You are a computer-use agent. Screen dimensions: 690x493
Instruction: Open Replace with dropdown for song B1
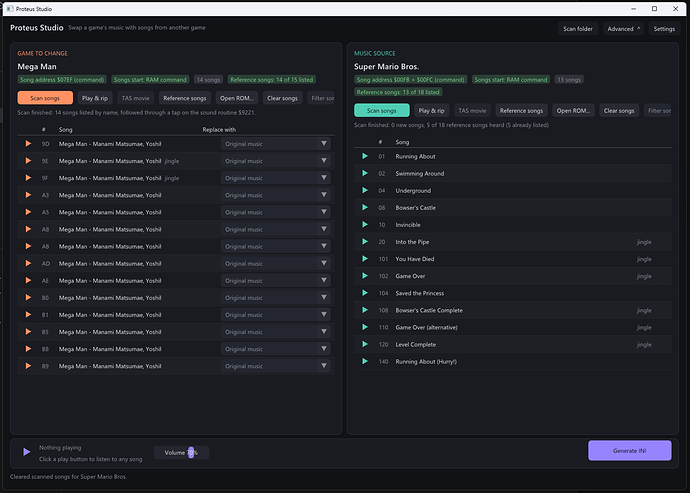point(276,315)
